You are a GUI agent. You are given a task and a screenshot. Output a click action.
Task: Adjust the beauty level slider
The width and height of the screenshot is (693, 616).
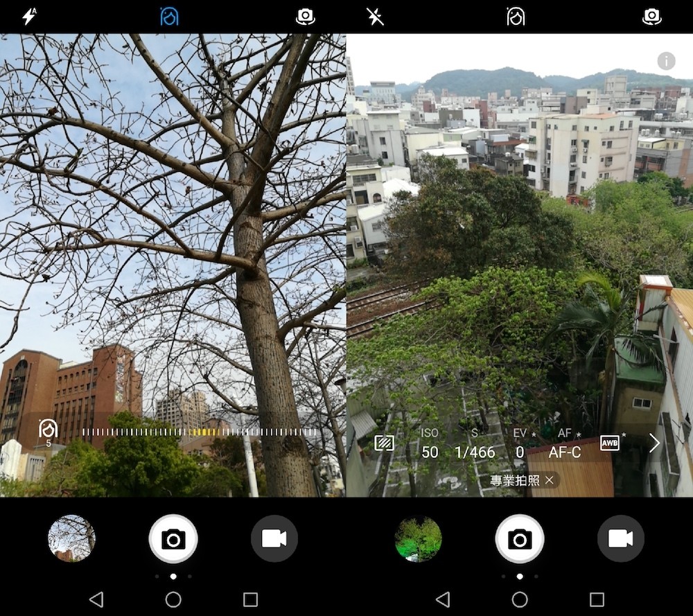coord(200,432)
